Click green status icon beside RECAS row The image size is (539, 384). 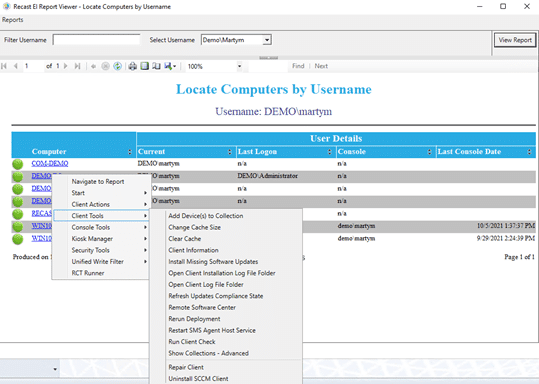18,214
